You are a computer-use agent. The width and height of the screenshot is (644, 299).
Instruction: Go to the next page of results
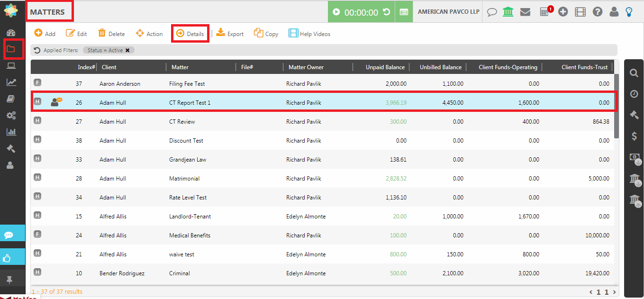615,292
